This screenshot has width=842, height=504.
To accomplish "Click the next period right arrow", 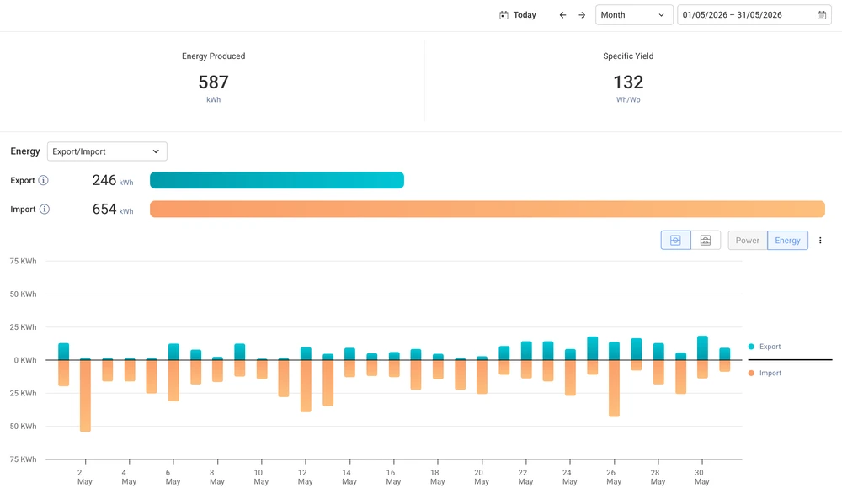I will point(582,15).
